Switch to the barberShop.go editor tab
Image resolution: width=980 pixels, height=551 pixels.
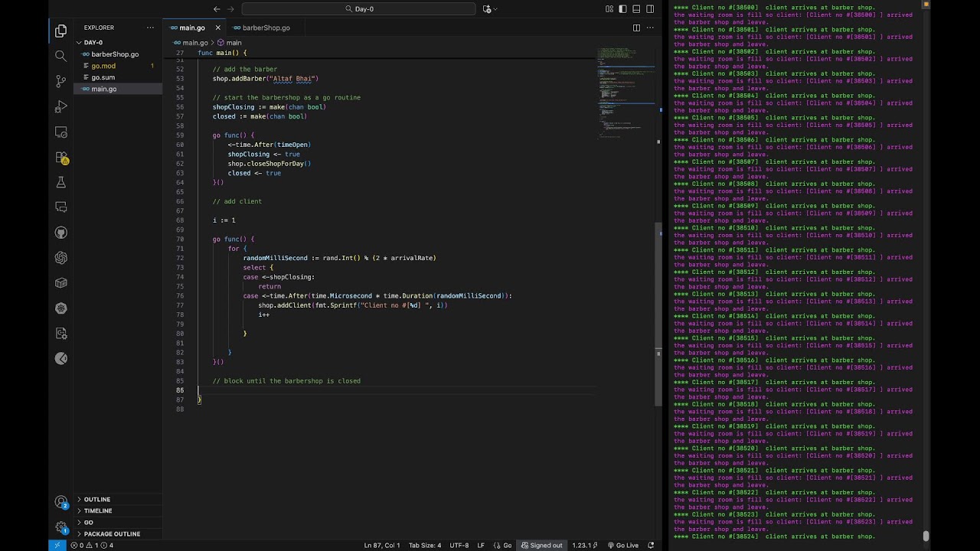[x=266, y=28]
